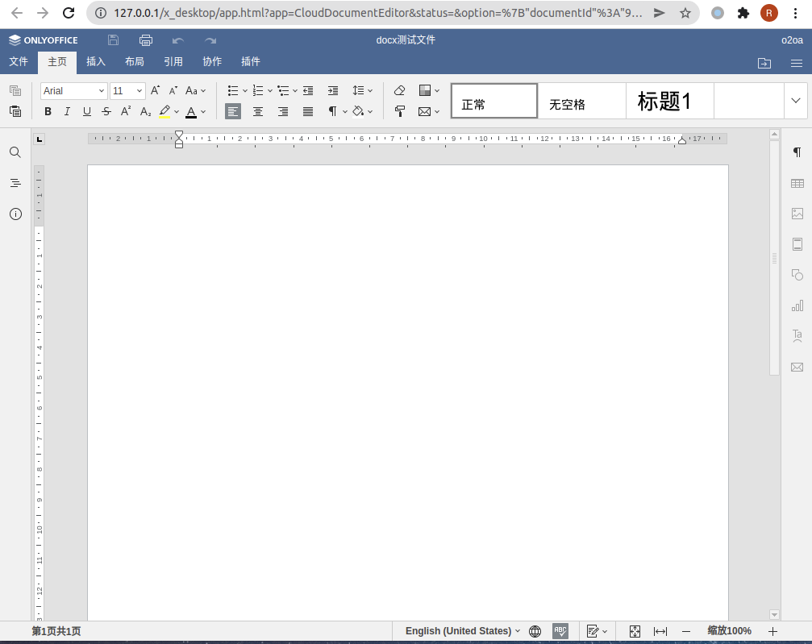
Task: Click the zoom in plus button
Action: (x=773, y=631)
